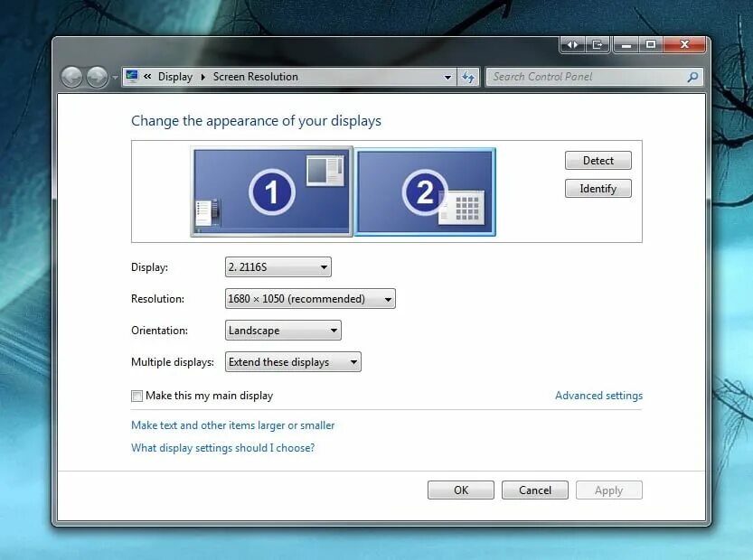Image resolution: width=753 pixels, height=560 pixels.
Task: Click Screen Resolution breadcrumb text
Action: (256, 77)
